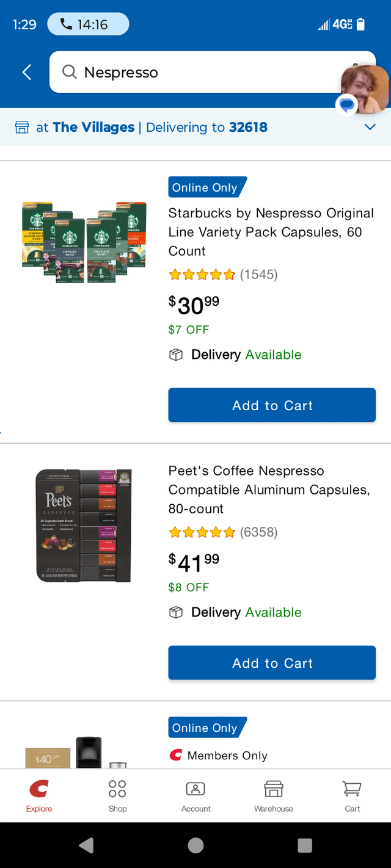
Task: Tap the search magnifier icon
Action: point(70,73)
